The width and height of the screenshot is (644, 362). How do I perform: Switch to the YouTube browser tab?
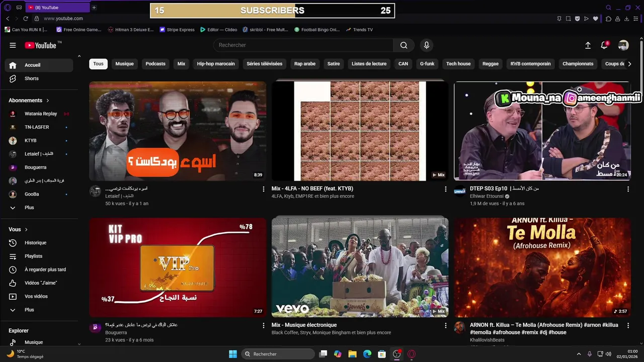[56, 8]
